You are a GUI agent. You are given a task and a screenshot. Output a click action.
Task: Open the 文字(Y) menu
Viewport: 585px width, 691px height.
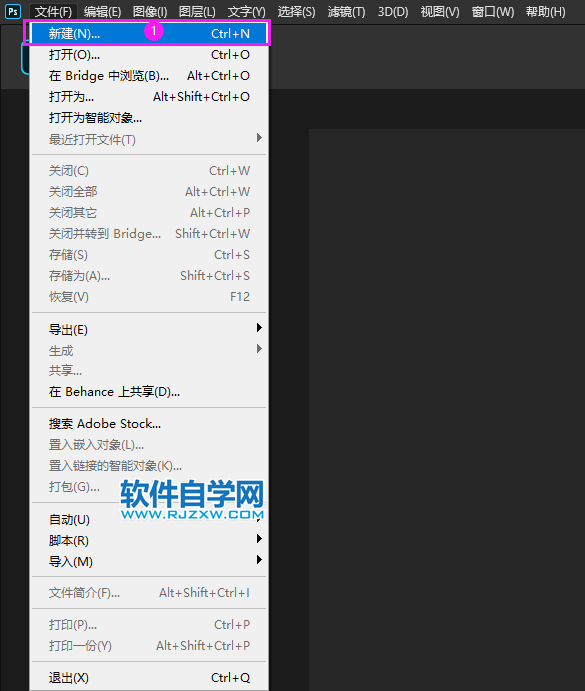246,11
